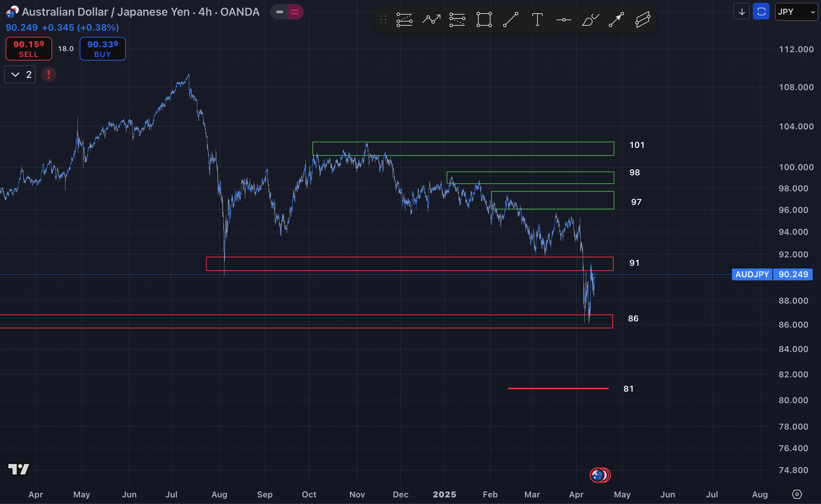Image resolution: width=821 pixels, height=504 pixels.
Task: Open the timezone control at bottom right
Action: tap(798, 494)
